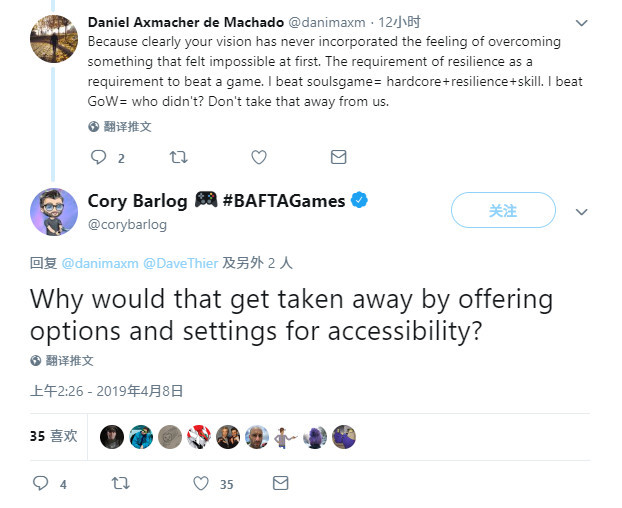Follow Cory Barlog with 关注 button
Viewport: 622px width, 508px height.
pos(502,211)
